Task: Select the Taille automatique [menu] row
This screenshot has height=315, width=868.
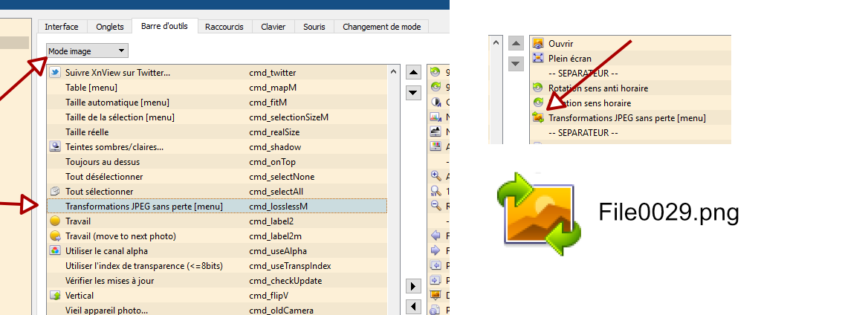Action: tap(217, 102)
